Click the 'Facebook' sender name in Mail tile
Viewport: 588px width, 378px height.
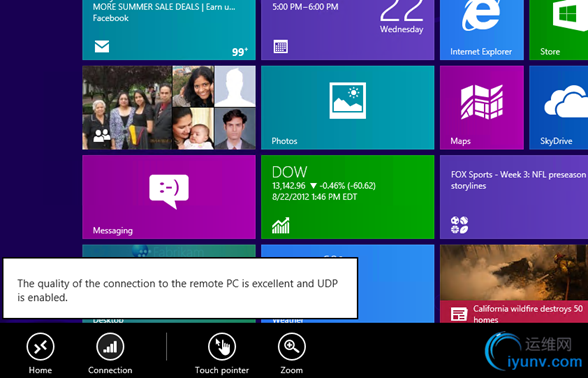point(111,18)
